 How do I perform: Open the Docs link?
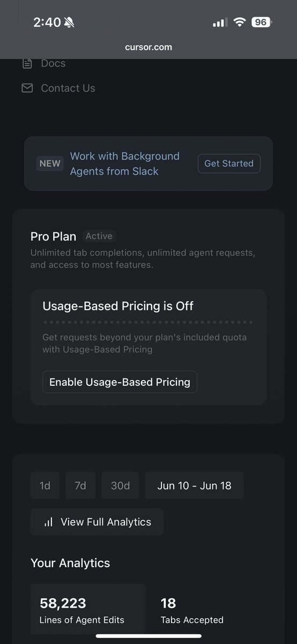click(53, 63)
